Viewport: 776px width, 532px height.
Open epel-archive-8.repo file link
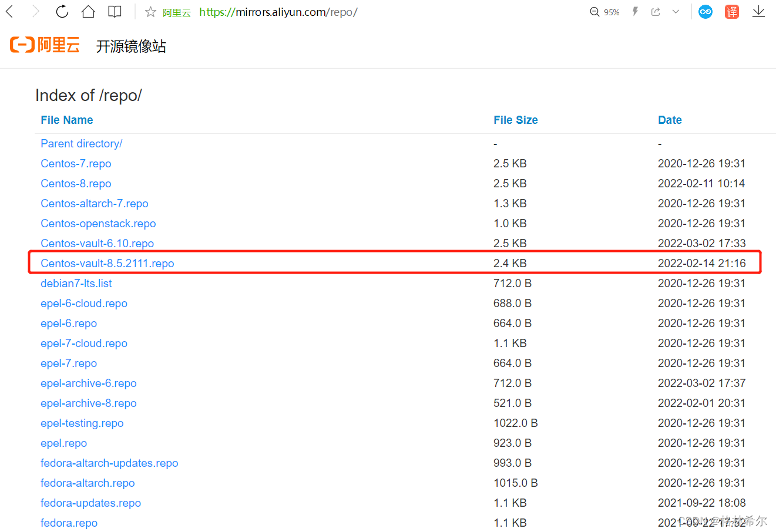[89, 403]
